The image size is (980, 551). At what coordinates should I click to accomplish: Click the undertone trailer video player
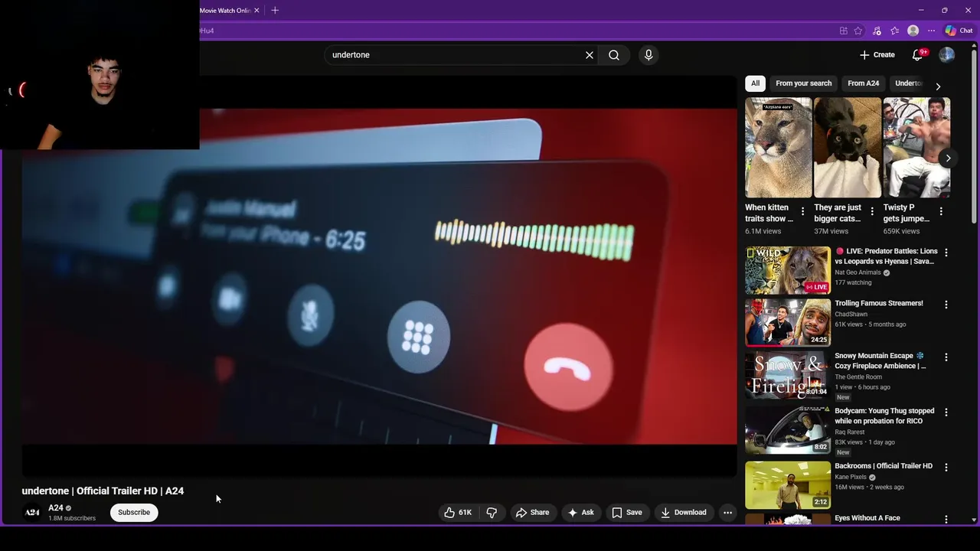coord(379,275)
